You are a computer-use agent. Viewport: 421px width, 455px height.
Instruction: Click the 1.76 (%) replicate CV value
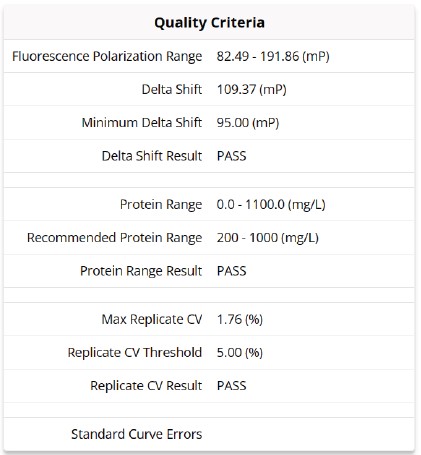(x=240, y=319)
